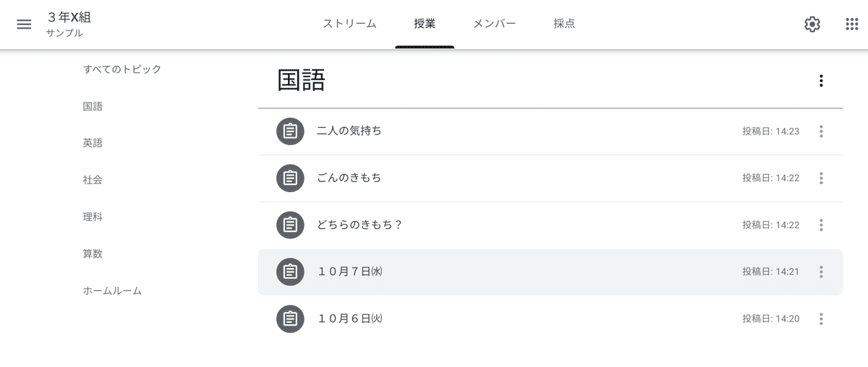
Task: Click assignment icon for 二人の気持ち
Action: pos(290,131)
